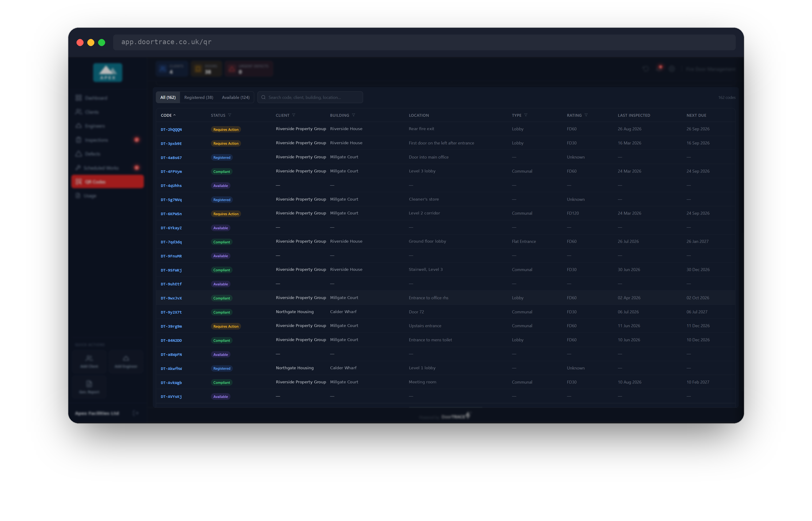812x521 pixels.
Task: Click the LOCATION column header
Action: [419, 115]
